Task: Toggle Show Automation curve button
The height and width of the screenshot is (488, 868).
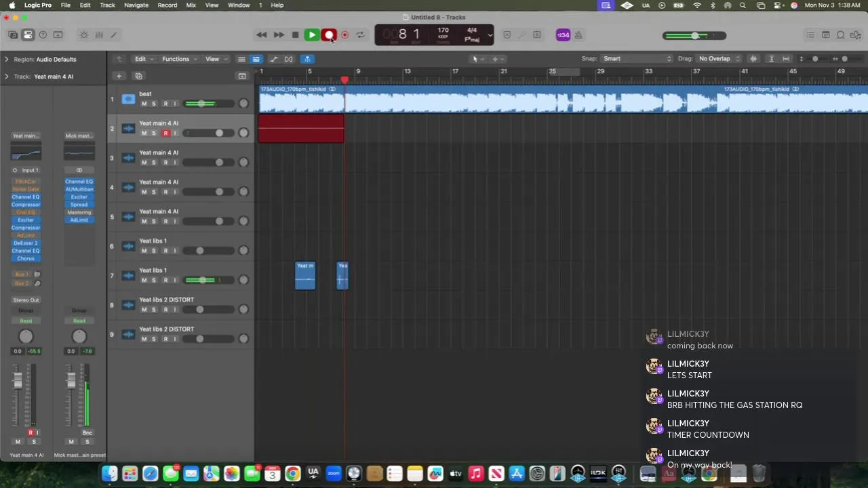Action: click(273, 59)
